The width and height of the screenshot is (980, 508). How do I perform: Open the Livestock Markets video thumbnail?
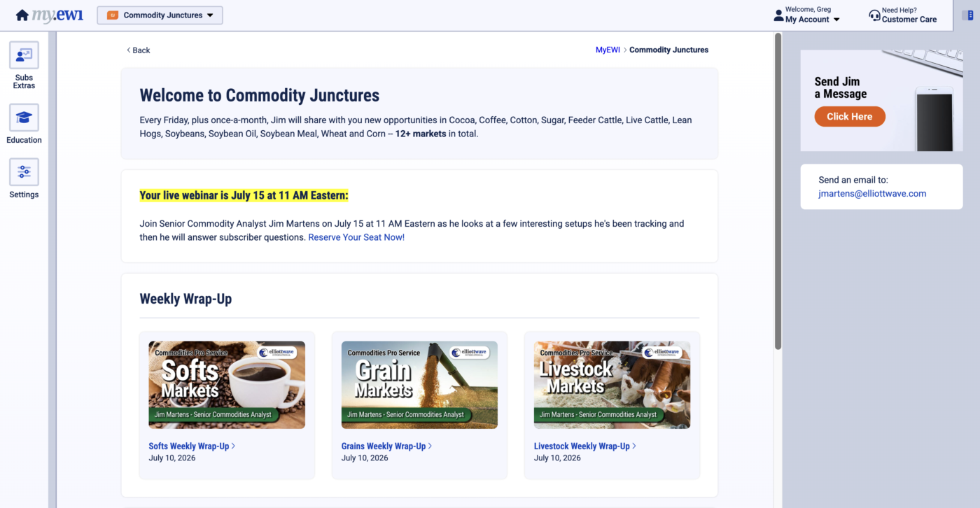pos(612,385)
